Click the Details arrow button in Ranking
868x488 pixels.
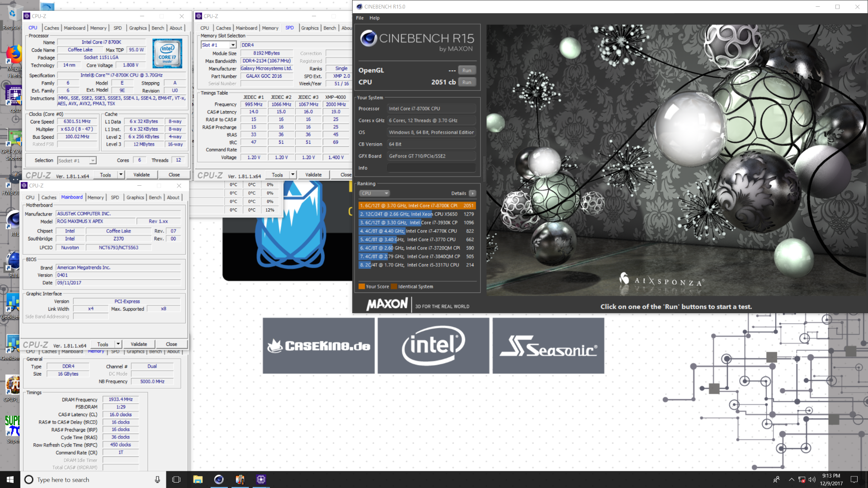click(x=472, y=193)
